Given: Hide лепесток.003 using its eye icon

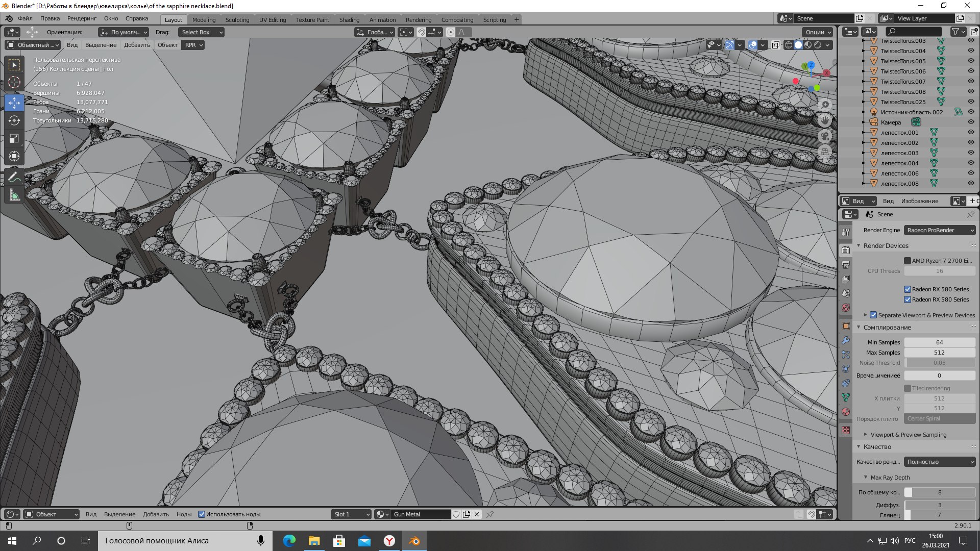Looking at the screenshot, I should coord(971,153).
